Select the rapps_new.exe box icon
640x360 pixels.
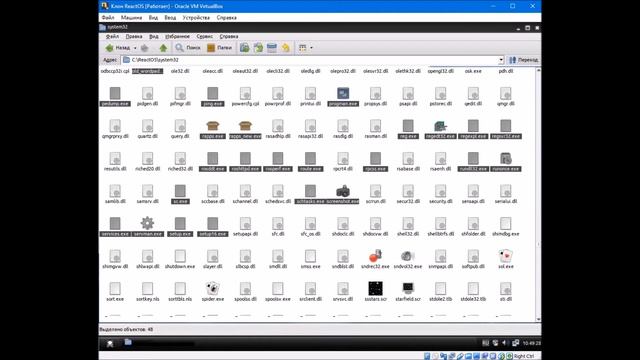(x=245, y=126)
